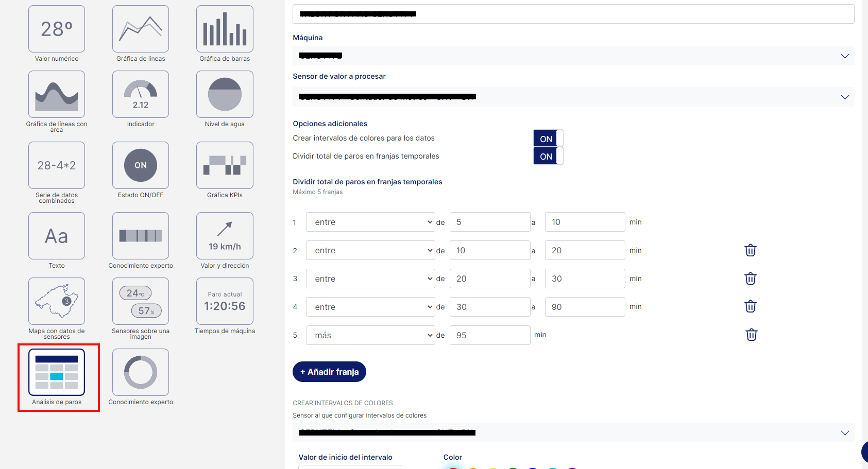
Task: Delete time range row 2 with trash icon
Action: tap(751, 250)
